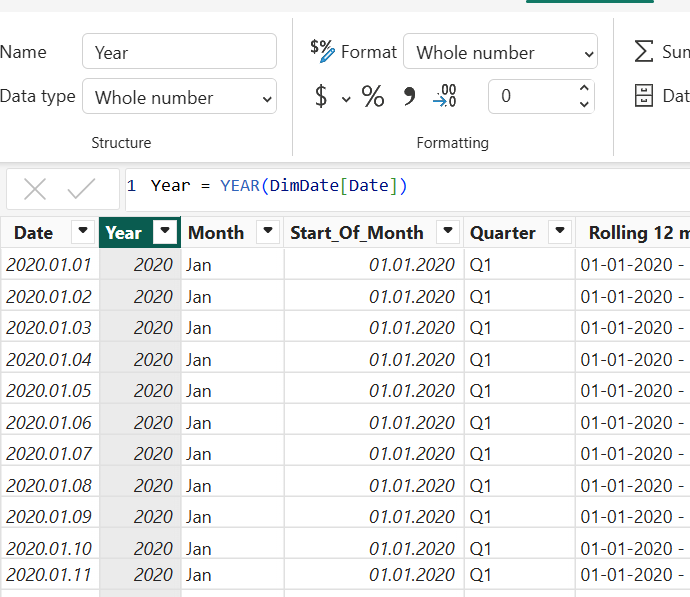Click the Summarization sigma icon
Image resolution: width=690 pixels, height=597 pixels.
tap(643, 51)
